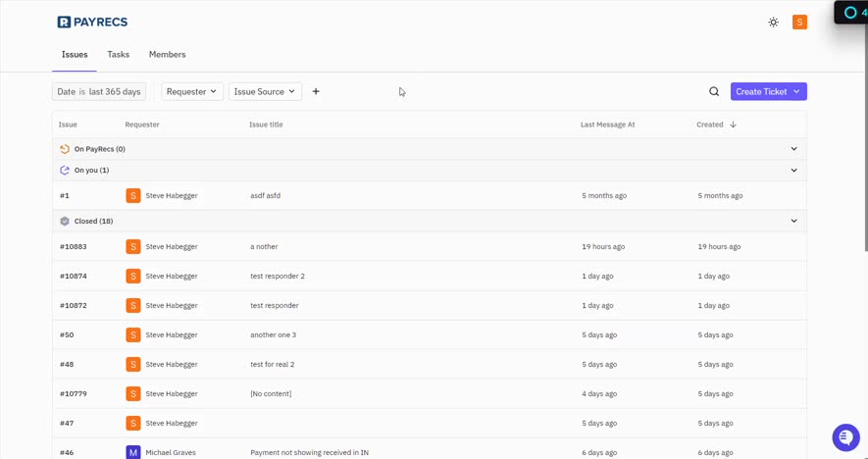Click the PayRecs logo

[92, 23]
